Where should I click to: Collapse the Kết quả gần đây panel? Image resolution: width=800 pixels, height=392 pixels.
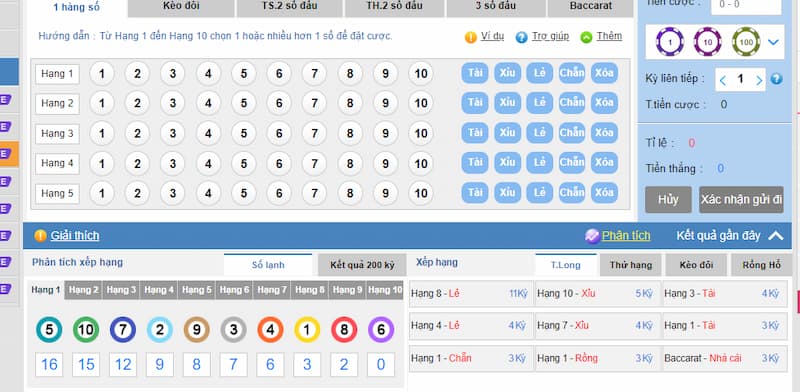[775, 236]
